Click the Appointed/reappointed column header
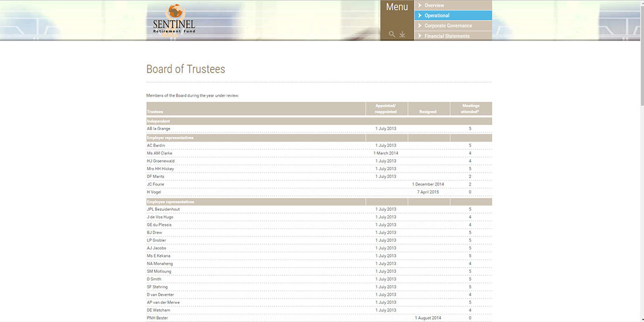This screenshot has height=322, width=644. (386, 108)
